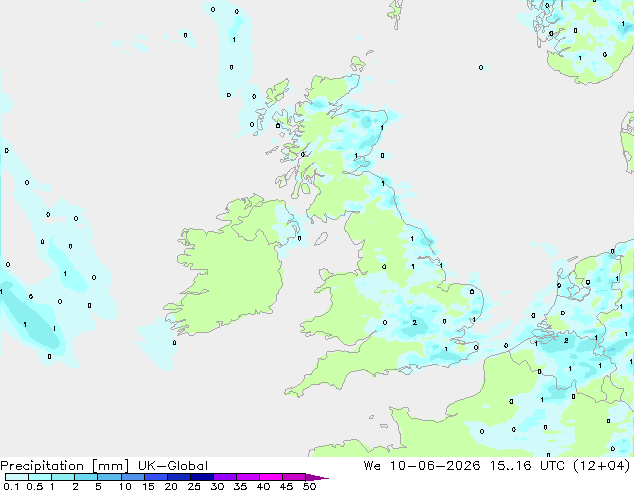Click the Precipitation [mm] title text
Viewport: 634px width, 490px height.
tap(64, 466)
